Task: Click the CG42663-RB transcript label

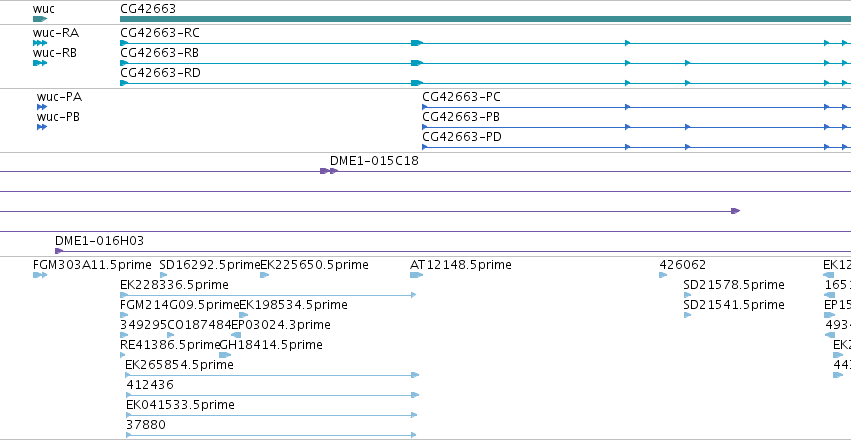Action: (159, 53)
